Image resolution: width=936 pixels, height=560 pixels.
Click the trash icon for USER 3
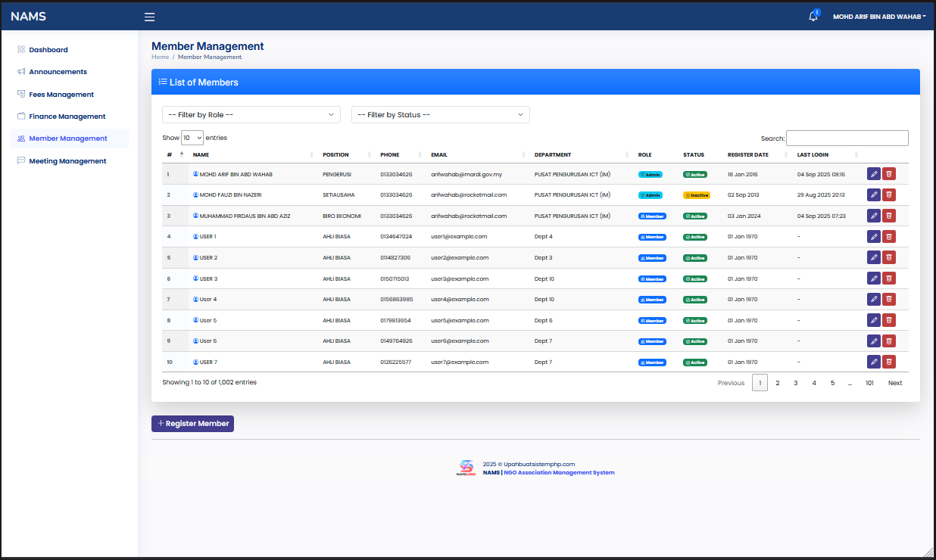(889, 278)
